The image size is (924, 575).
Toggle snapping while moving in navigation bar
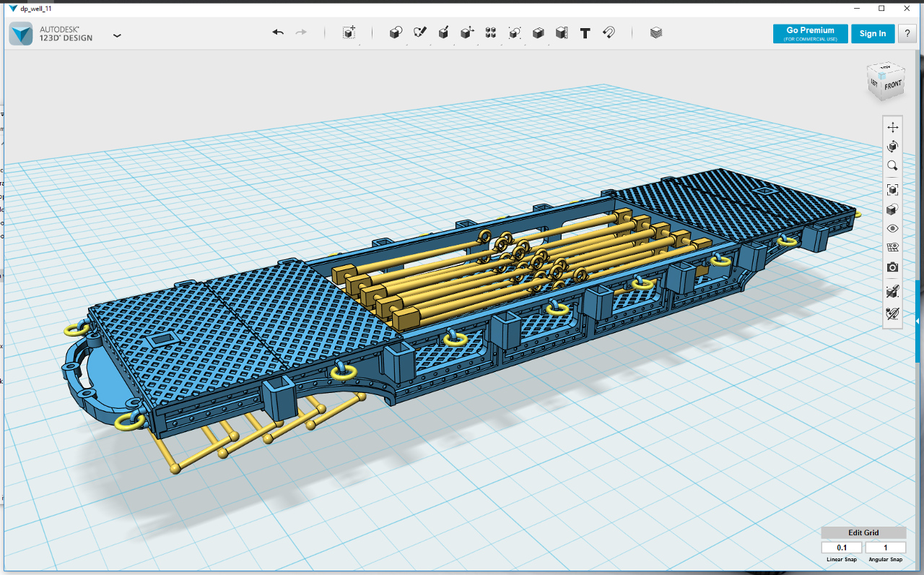(893, 314)
